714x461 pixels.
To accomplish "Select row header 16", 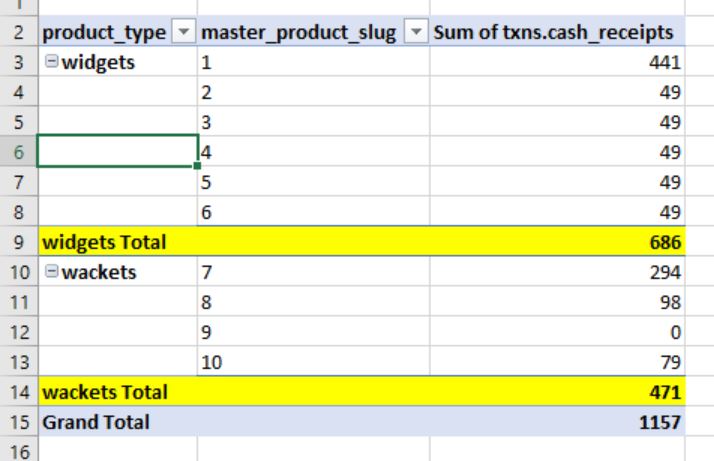I will pos(19,451).
